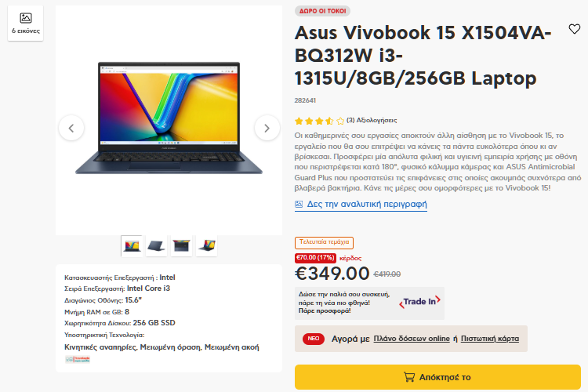Show the next product image

coord(267,129)
